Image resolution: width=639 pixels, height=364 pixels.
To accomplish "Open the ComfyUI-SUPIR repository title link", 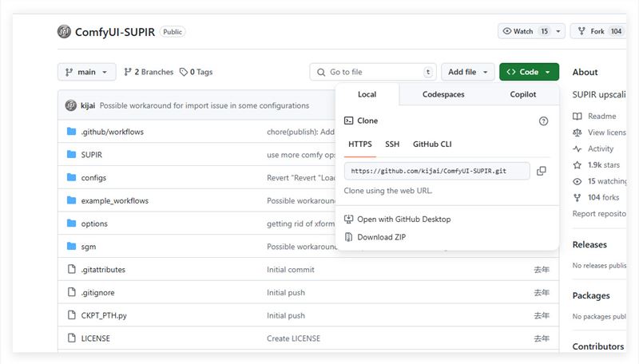I will (115, 32).
